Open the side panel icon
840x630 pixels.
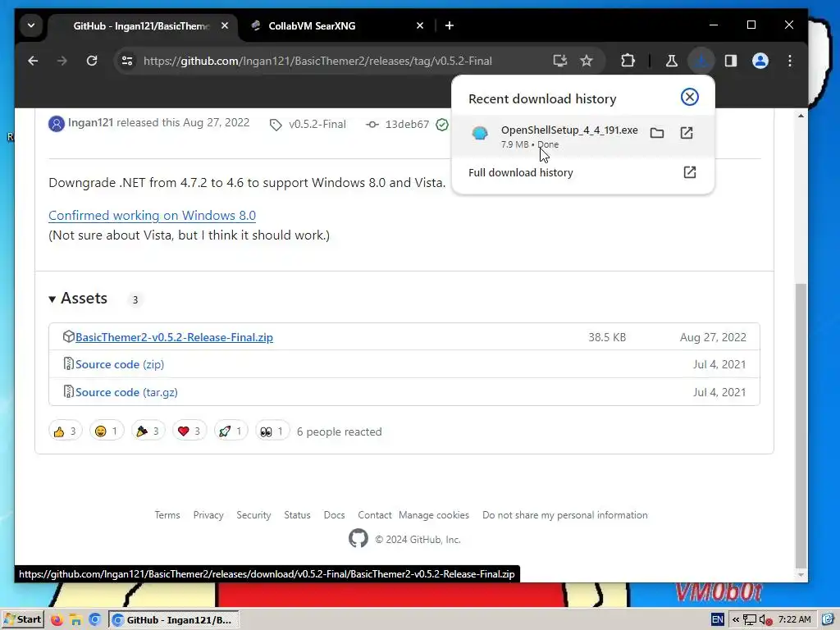pyautogui.click(x=731, y=61)
